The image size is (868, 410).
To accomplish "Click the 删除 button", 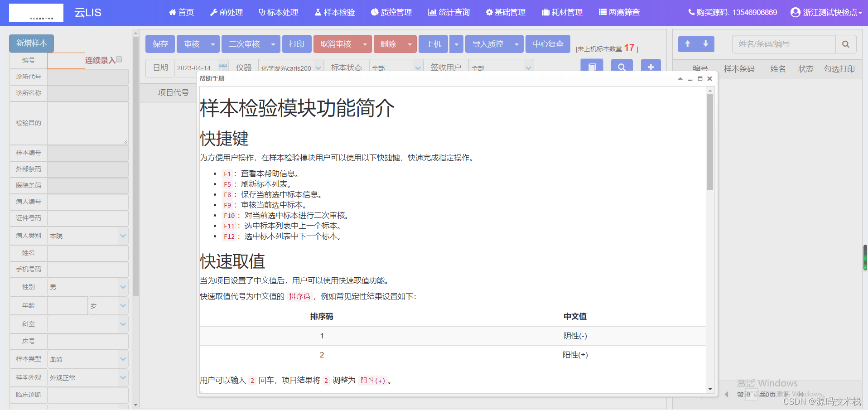I will pyautogui.click(x=388, y=44).
